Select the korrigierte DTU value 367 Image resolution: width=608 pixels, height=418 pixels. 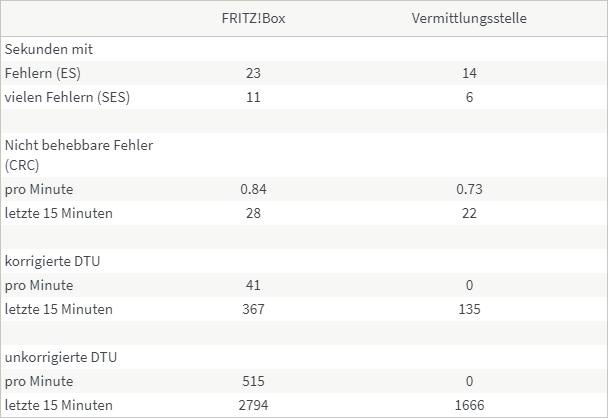point(252,309)
